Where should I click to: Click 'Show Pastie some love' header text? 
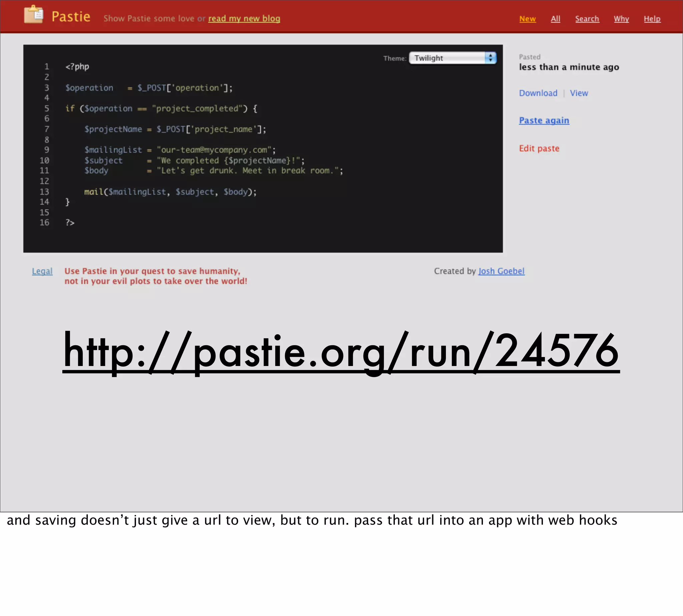149,19
